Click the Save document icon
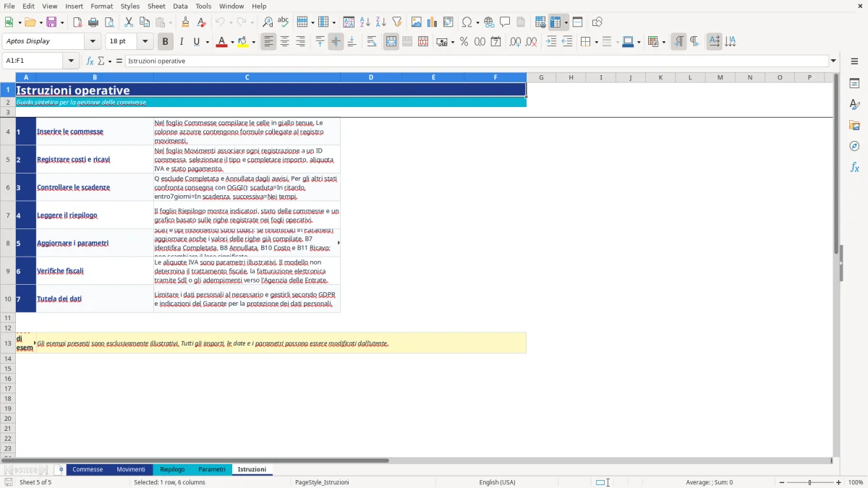Viewport: 868px width, 488px height. point(51,22)
